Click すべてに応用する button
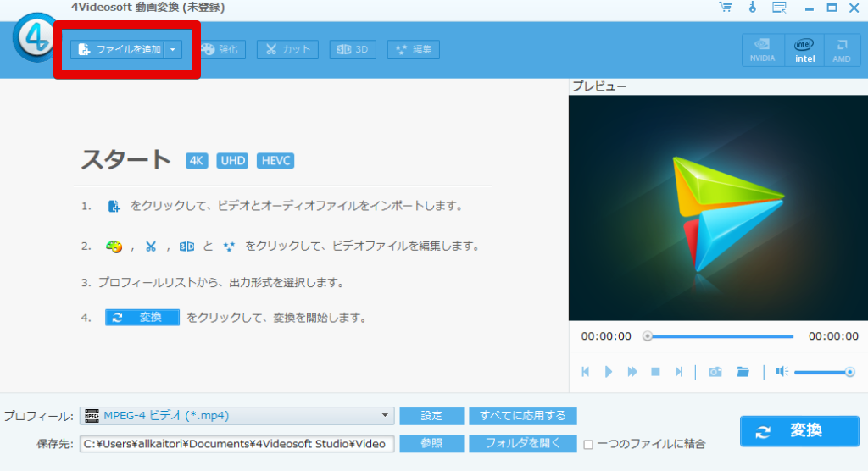 click(522, 416)
